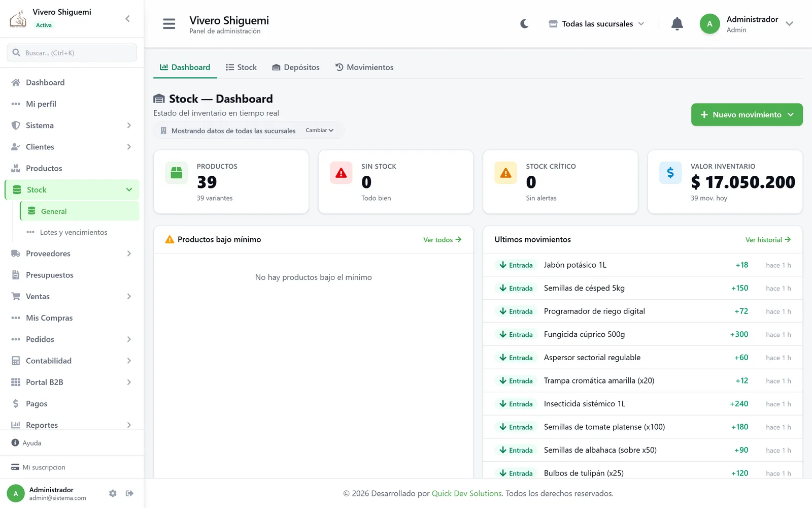Viewport: 812px width, 508px height.
Task: Click the Portal B2B grid icon
Action: click(x=16, y=382)
